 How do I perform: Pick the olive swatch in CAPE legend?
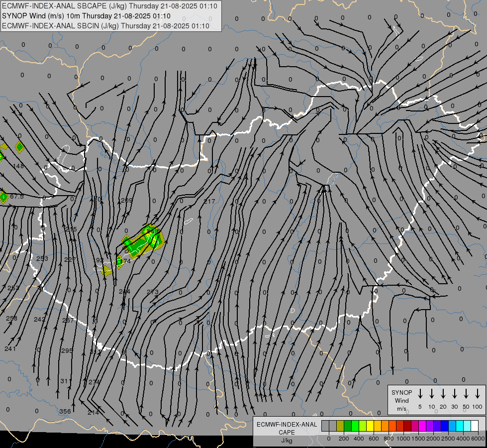[340, 426]
